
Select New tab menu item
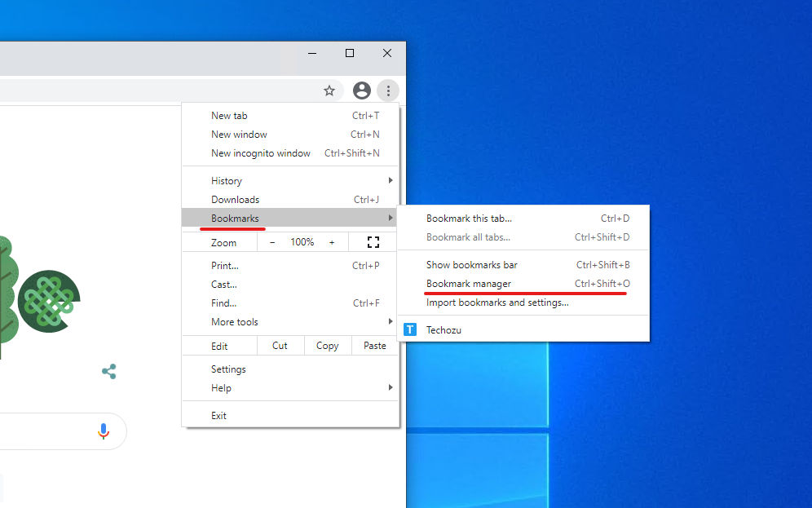coord(290,116)
